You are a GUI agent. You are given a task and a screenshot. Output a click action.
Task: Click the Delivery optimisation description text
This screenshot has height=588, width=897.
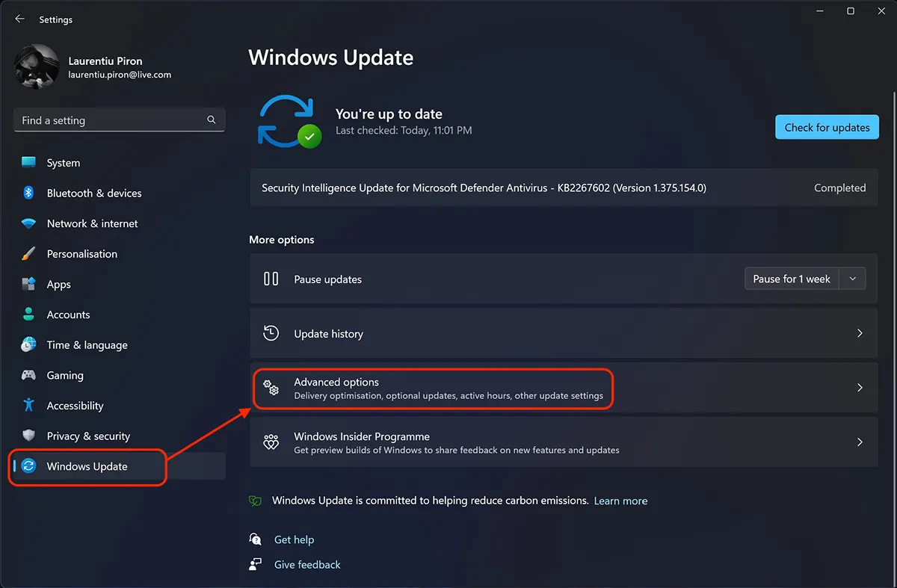pyautogui.click(x=449, y=396)
